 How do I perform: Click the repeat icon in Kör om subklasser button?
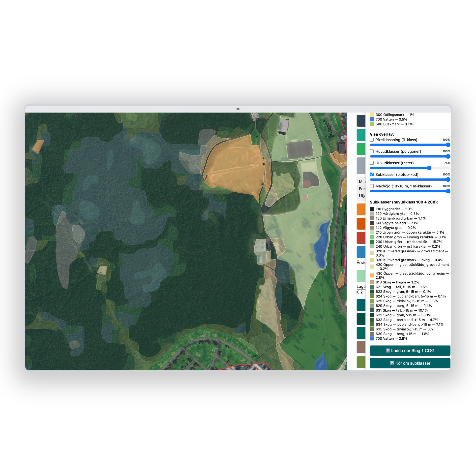pyautogui.click(x=392, y=363)
